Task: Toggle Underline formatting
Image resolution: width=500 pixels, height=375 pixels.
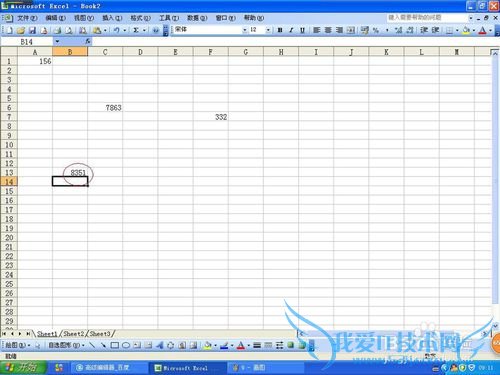Action: point(302,30)
